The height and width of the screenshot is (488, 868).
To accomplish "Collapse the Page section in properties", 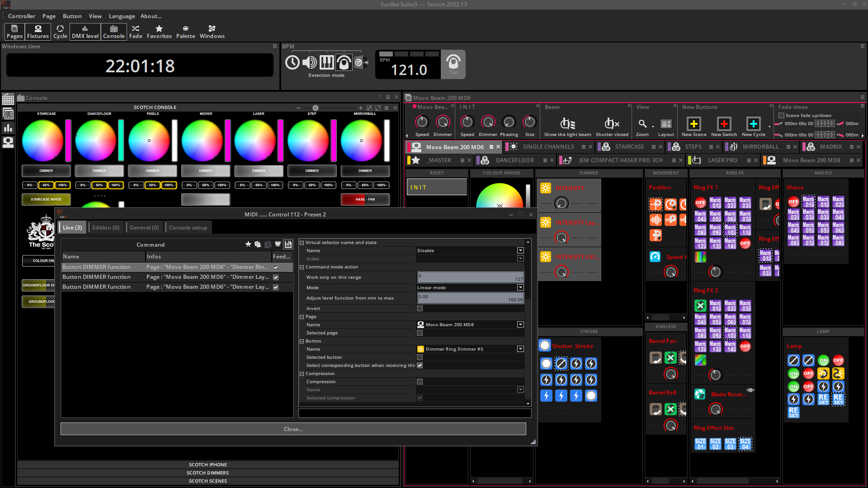I will [302, 317].
